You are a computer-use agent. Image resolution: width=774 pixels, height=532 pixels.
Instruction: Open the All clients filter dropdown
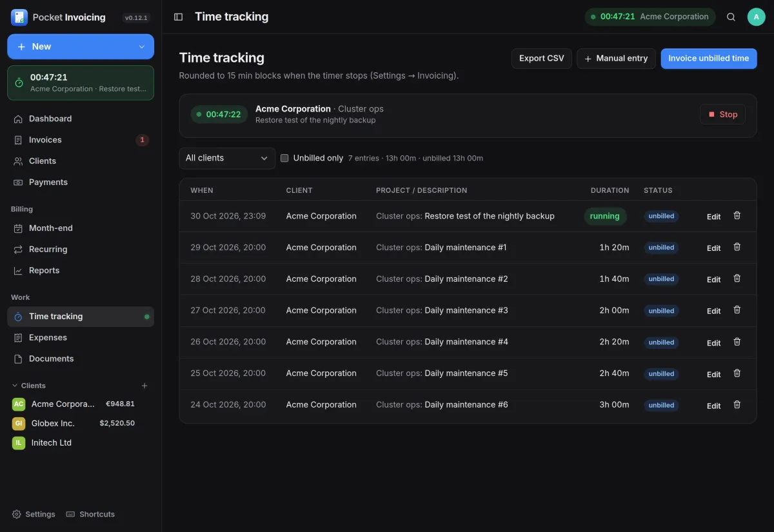coord(227,158)
